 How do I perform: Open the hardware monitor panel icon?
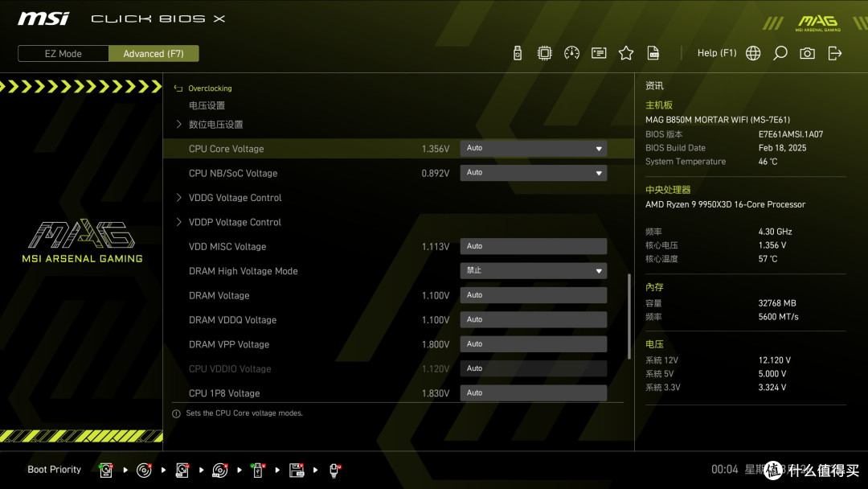[x=599, y=53]
